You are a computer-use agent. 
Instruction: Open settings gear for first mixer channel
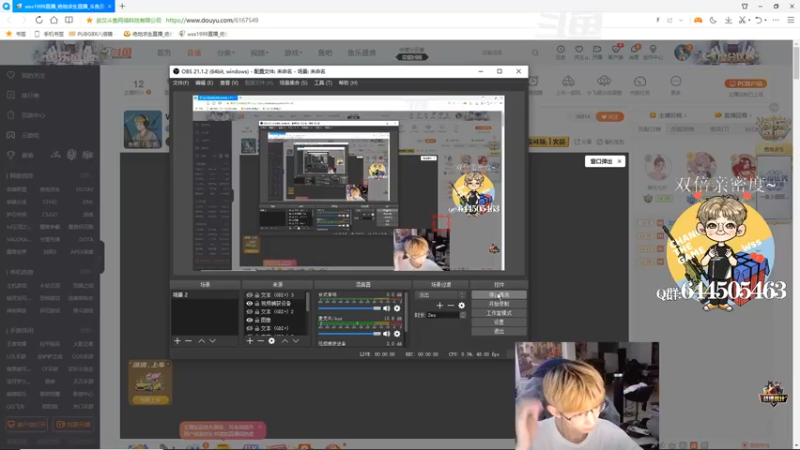(x=397, y=308)
